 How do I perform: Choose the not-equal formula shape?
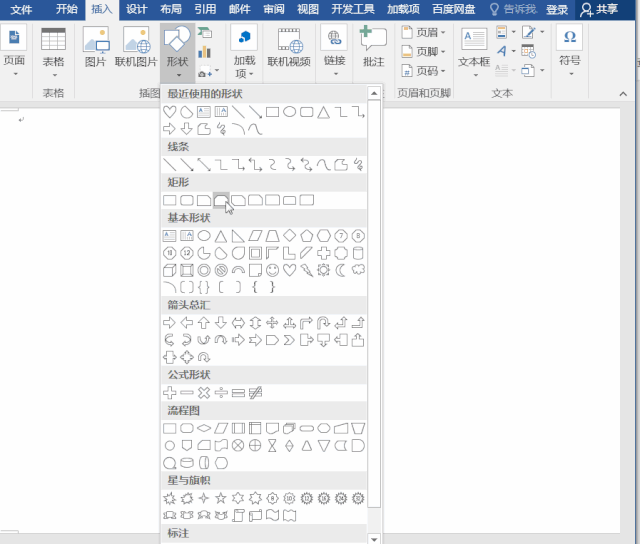pos(255,393)
